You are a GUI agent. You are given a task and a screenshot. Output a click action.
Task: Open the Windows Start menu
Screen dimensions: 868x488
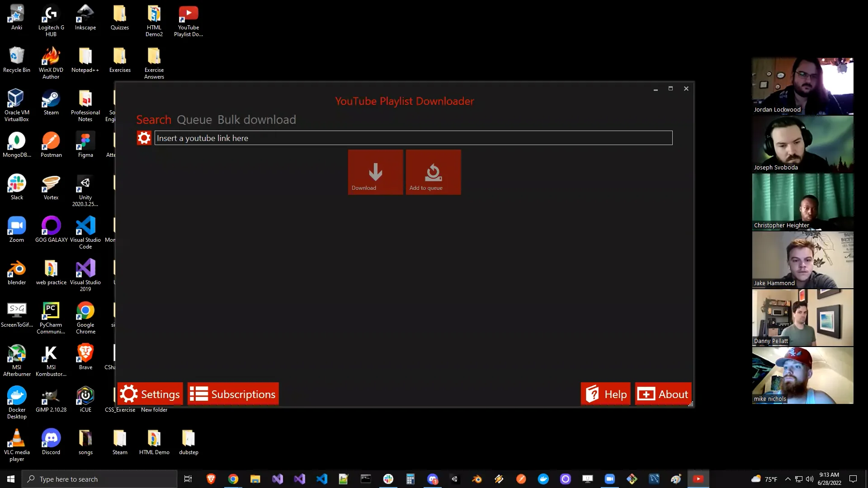pyautogui.click(x=11, y=479)
